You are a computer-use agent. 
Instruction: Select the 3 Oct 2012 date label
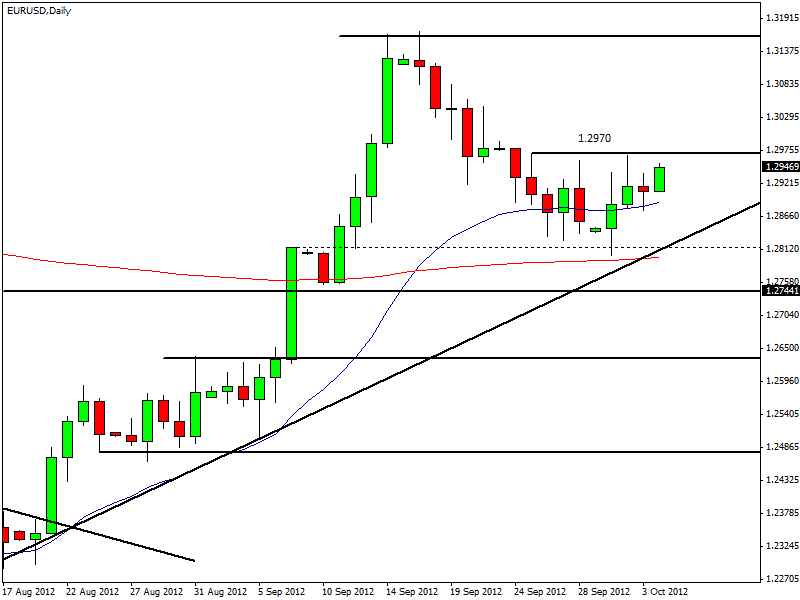click(665, 591)
